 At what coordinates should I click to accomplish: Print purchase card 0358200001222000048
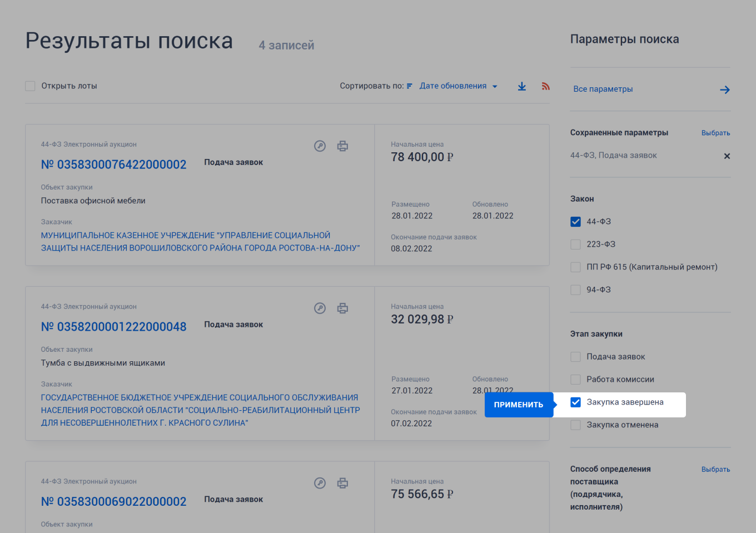pyautogui.click(x=343, y=308)
